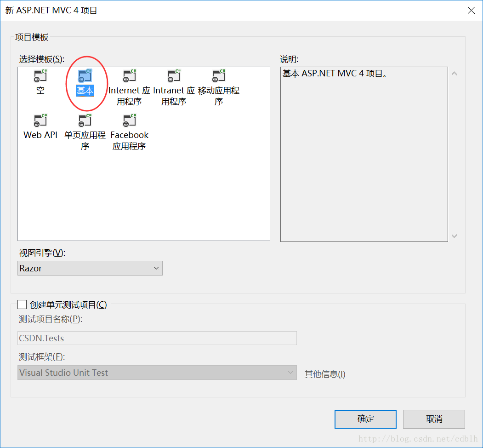The width and height of the screenshot is (483, 448).
Task: Click the description scrollbar up arrow
Action: (x=454, y=74)
